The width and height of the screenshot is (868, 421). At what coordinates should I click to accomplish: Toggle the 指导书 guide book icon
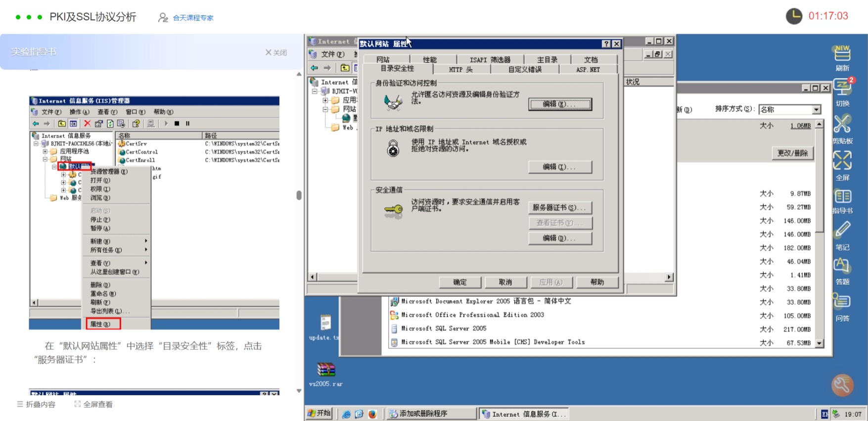843,196
